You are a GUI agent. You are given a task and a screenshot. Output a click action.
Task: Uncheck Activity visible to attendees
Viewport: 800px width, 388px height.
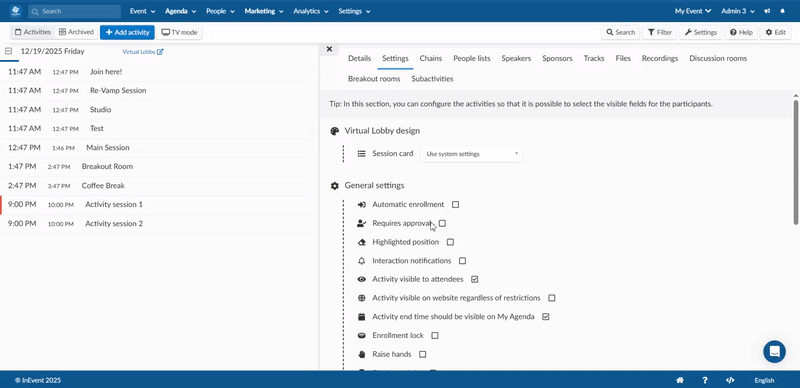[x=474, y=279]
